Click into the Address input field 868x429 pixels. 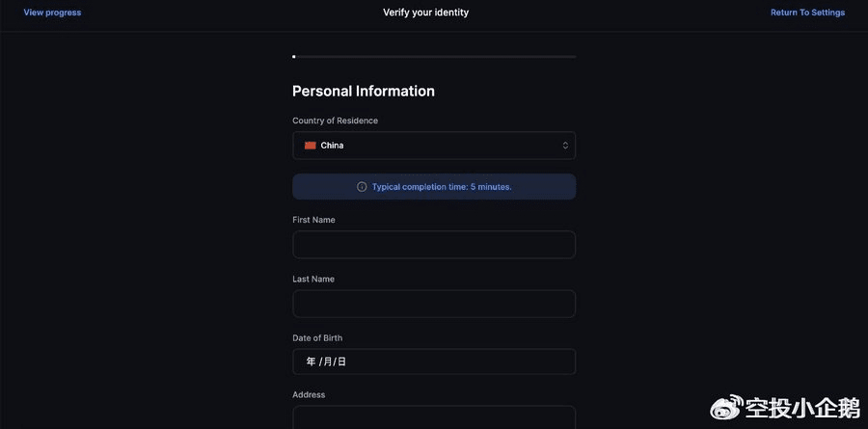434,418
